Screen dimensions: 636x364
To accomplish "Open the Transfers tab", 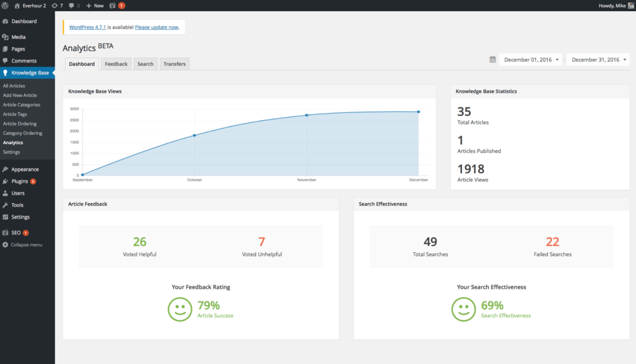I will tap(174, 63).
